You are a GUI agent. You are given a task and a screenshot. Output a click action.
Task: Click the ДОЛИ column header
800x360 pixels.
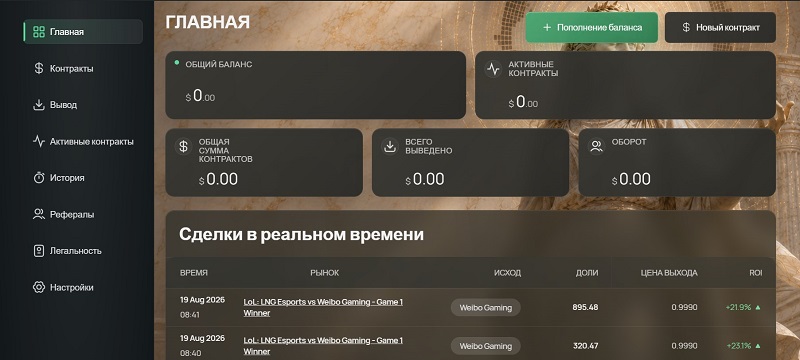[587, 273]
